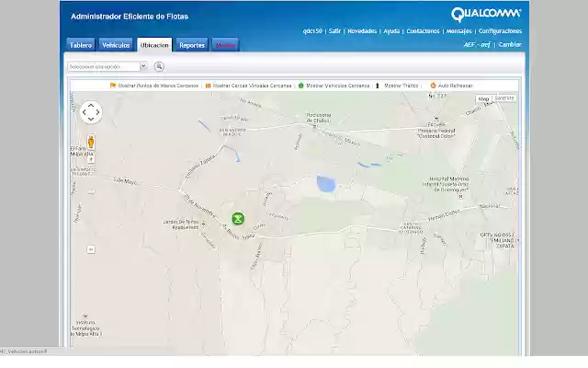Pan the map left with the arrow

(x=84, y=112)
